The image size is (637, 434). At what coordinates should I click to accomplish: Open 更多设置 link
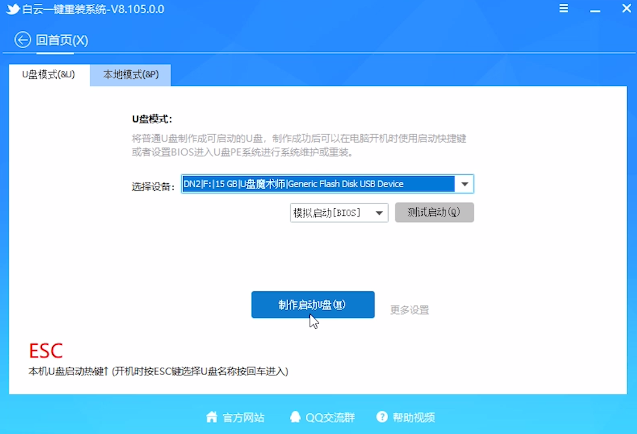point(410,310)
